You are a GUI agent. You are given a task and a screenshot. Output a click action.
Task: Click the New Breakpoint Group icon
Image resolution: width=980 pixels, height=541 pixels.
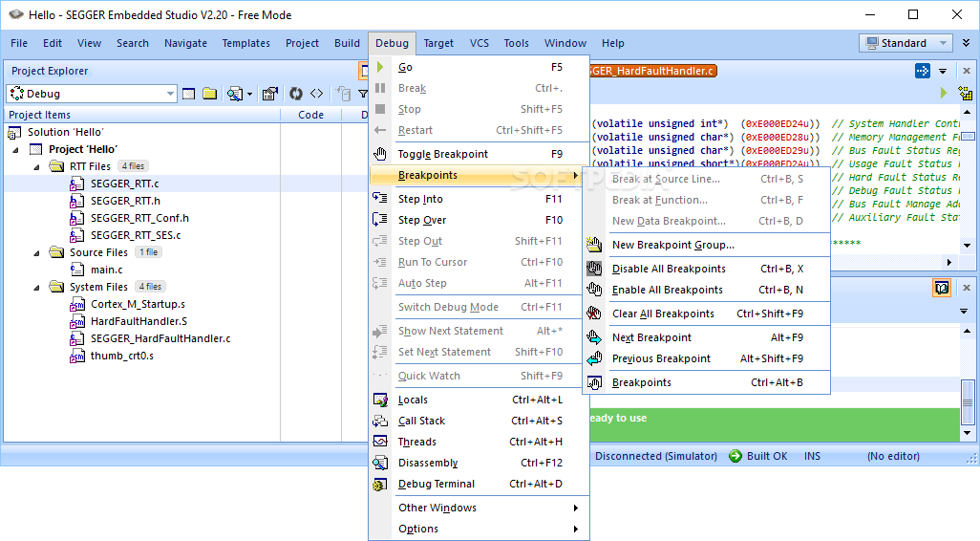594,245
